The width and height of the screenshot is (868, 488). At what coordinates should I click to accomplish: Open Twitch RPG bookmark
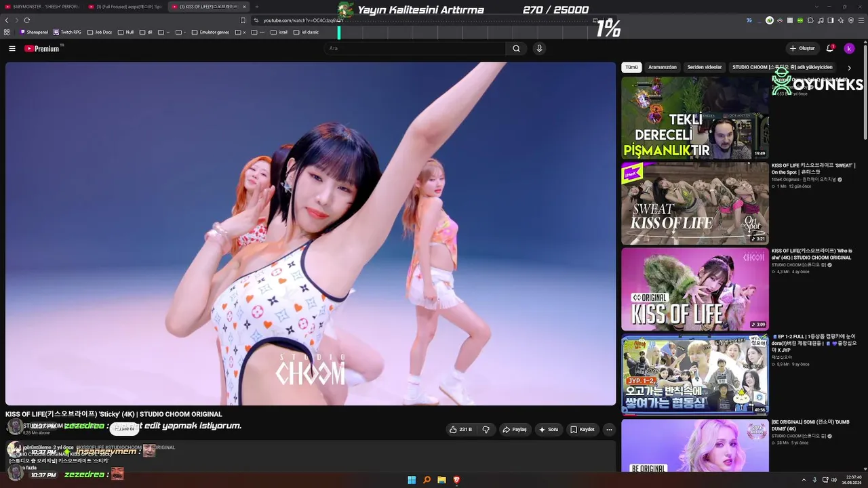tap(68, 32)
